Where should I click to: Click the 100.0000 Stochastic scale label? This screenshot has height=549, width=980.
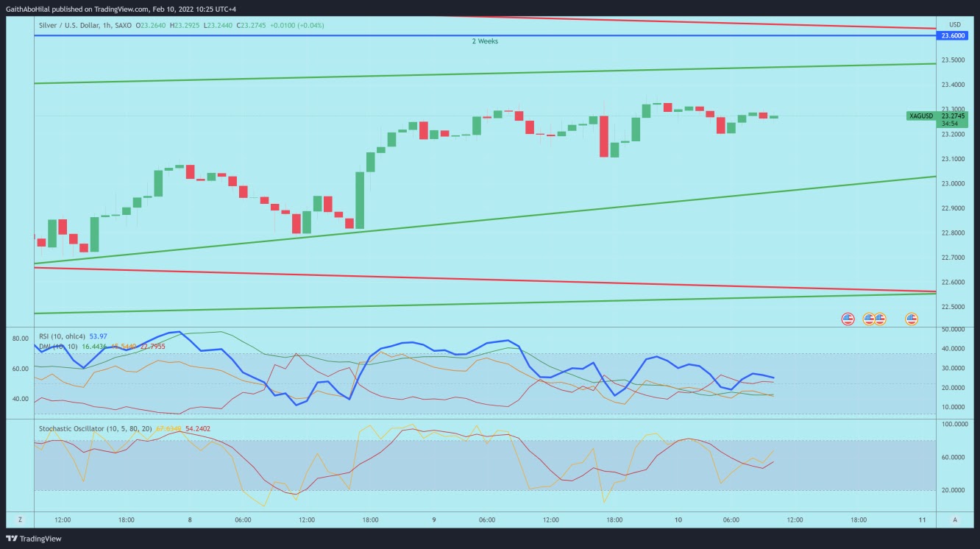coord(954,425)
